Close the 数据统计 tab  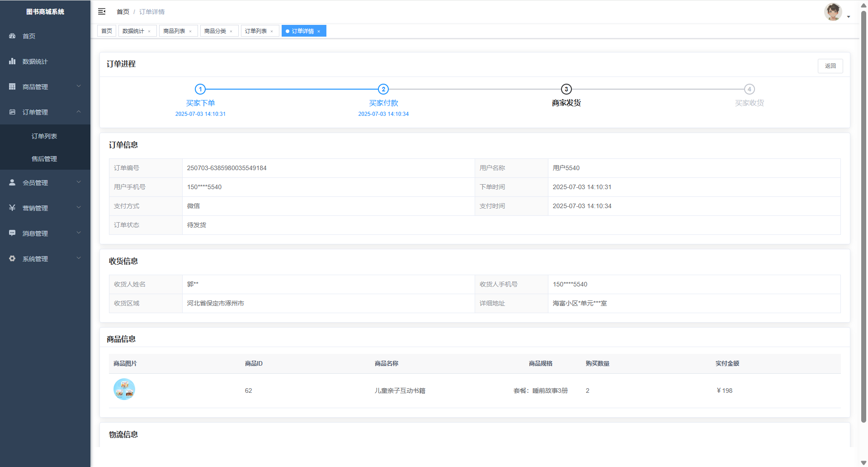click(149, 31)
